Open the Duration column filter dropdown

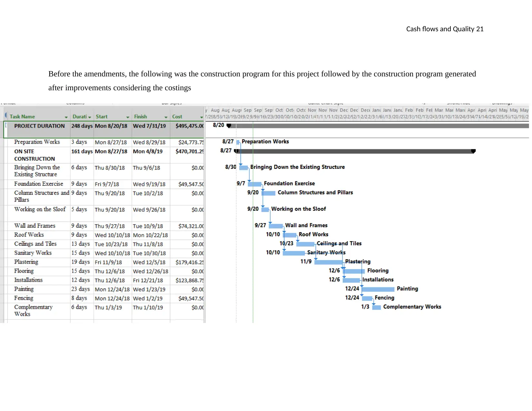pos(90,117)
